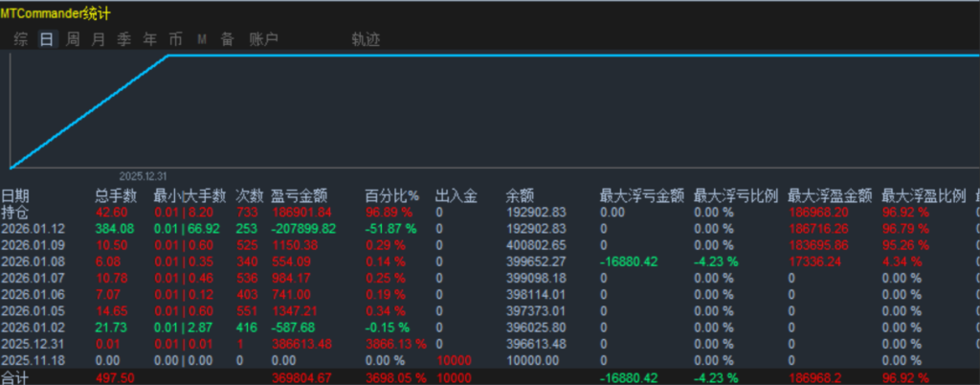Viewport: 980px width, 385px height.
Task: Click the 最大浮亏金额 column header
Action: pyautogui.click(x=641, y=196)
